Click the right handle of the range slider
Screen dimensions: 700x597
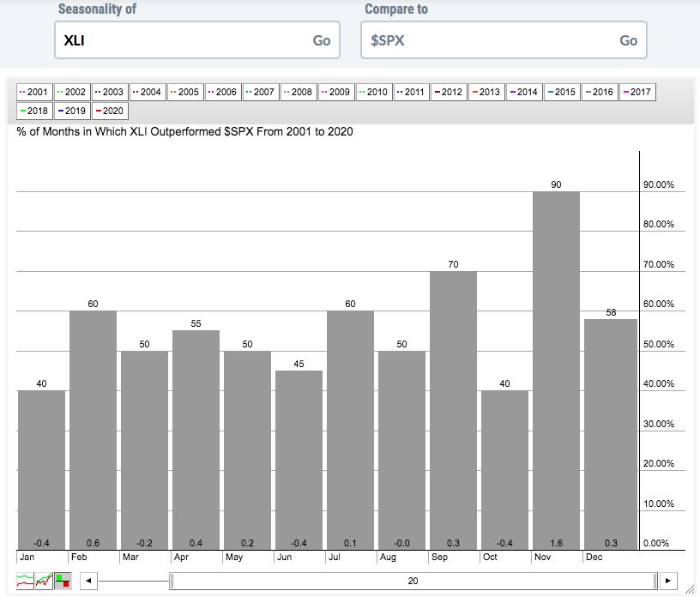(656, 581)
